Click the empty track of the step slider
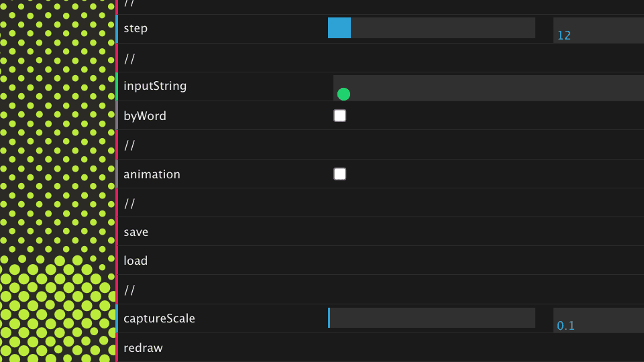This screenshot has height=362, width=644. pos(443,28)
